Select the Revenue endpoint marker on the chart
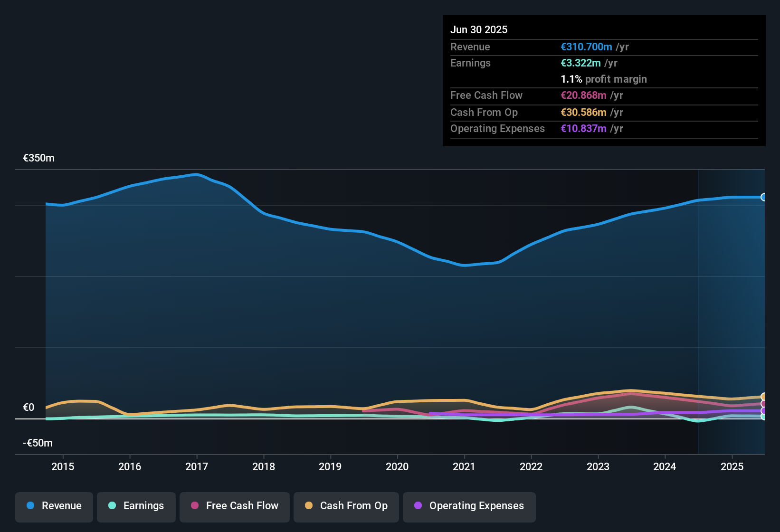This screenshot has height=532, width=780. point(764,197)
